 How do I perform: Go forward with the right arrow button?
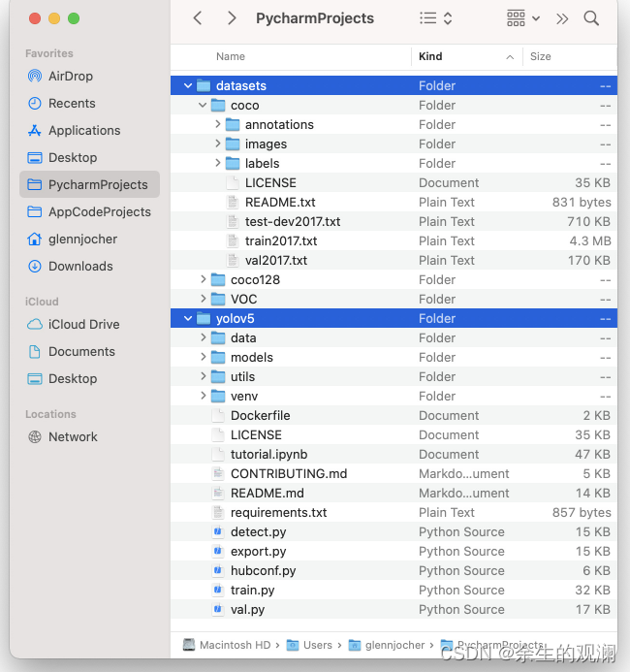coord(232,18)
